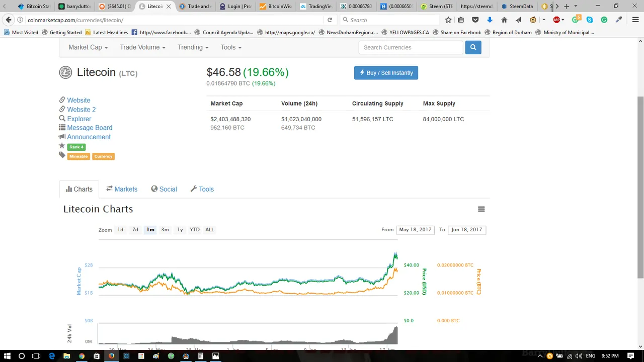Expand the Trade Volume dropdown

point(142,47)
